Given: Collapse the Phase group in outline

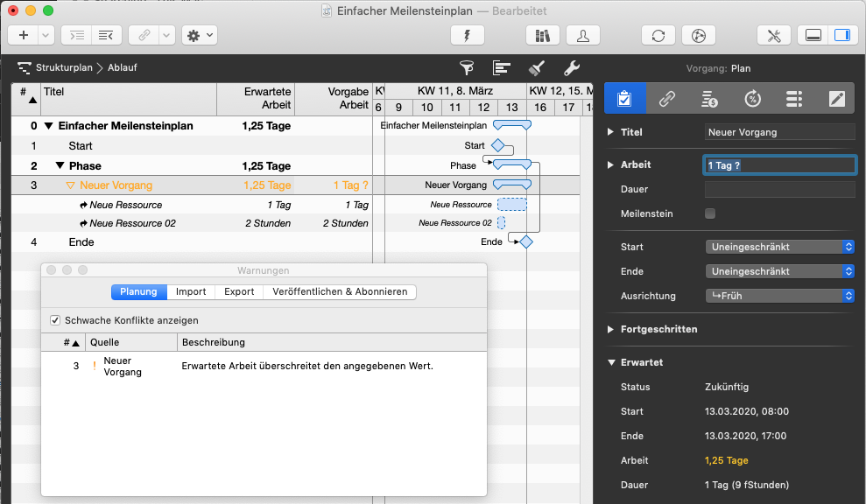Looking at the screenshot, I should (x=60, y=165).
